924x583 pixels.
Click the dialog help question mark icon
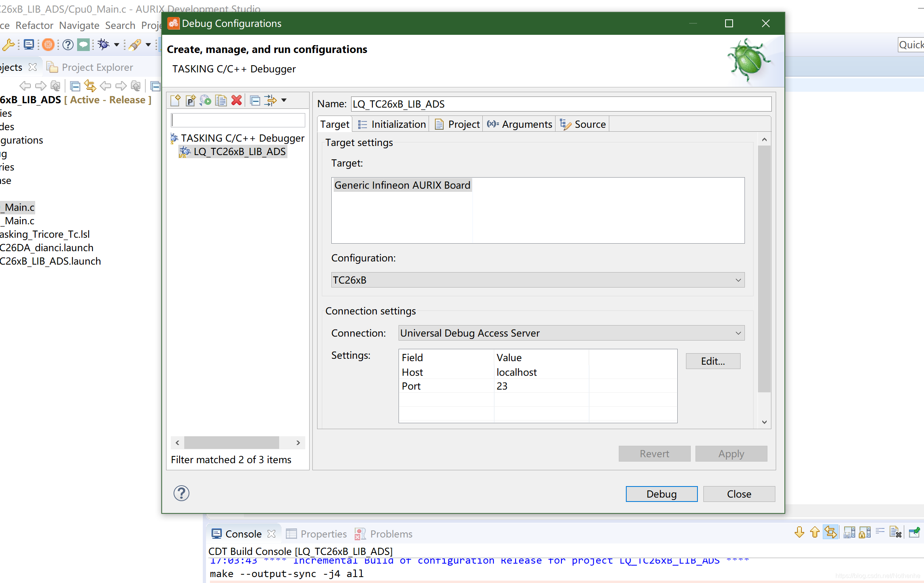pyautogui.click(x=181, y=493)
